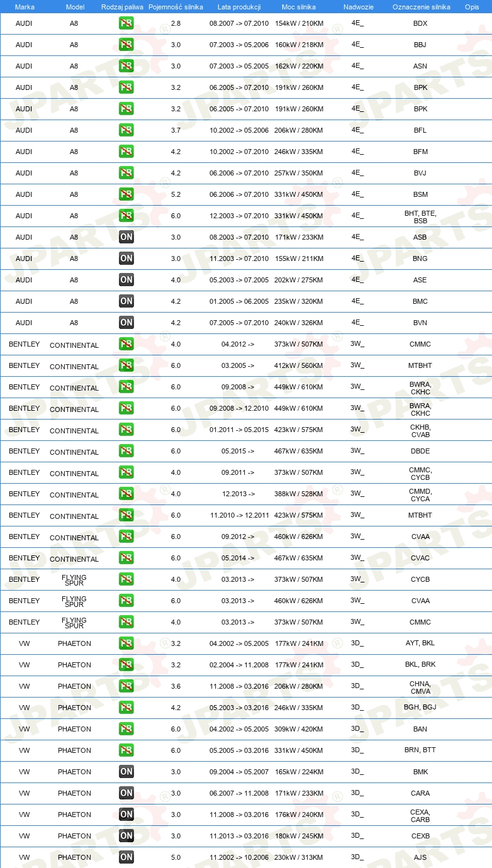Click the petrol icon in the BVJ row
The width and height of the screenshot is (492, 868).
126,173
